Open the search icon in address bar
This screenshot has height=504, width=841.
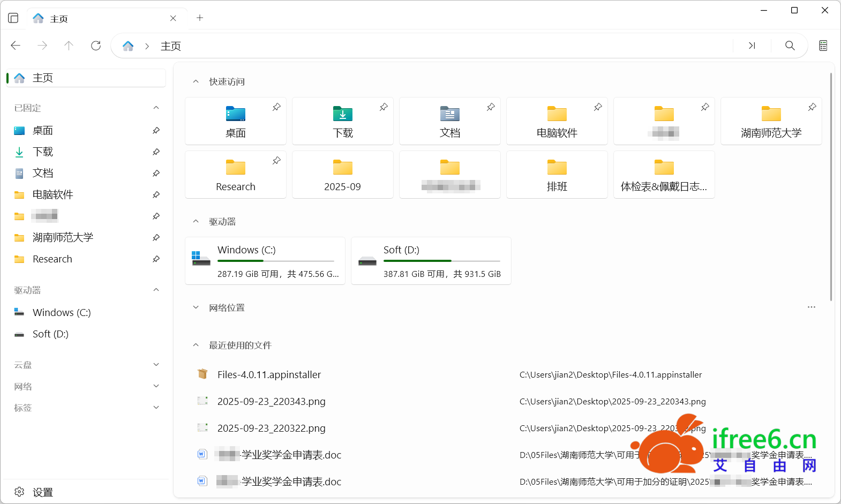(790, 46)
